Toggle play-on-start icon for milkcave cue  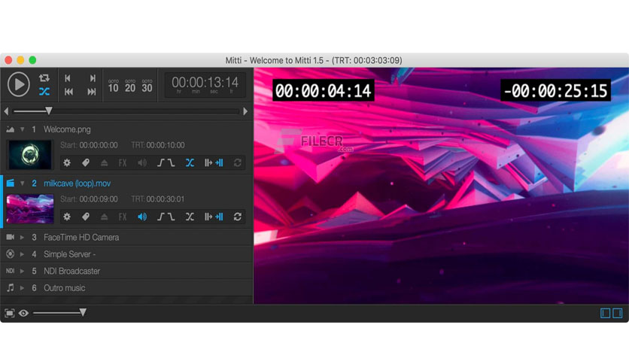tap(208, 217)
